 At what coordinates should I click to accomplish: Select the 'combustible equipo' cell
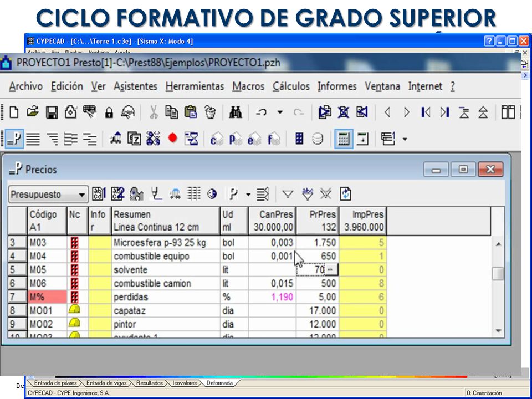(166, 256)
